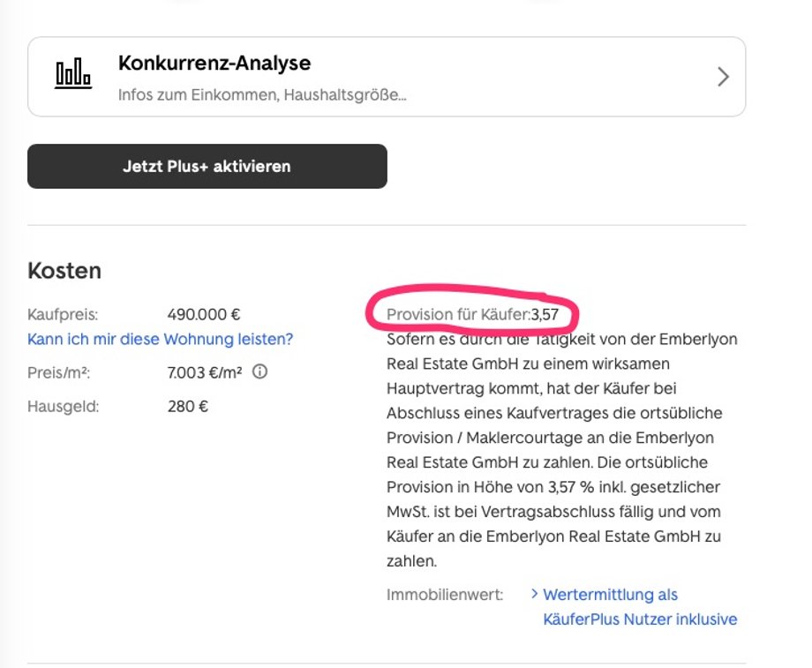The width and height of the screenshot is (812, 668).
Task: Show info icon next to Preis/m² value
Action: click(260, 372)
